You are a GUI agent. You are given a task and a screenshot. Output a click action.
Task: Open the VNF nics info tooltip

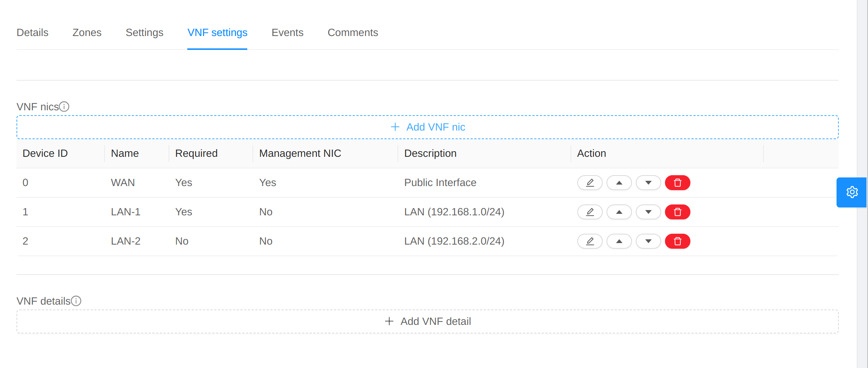[x=64, y=107]
